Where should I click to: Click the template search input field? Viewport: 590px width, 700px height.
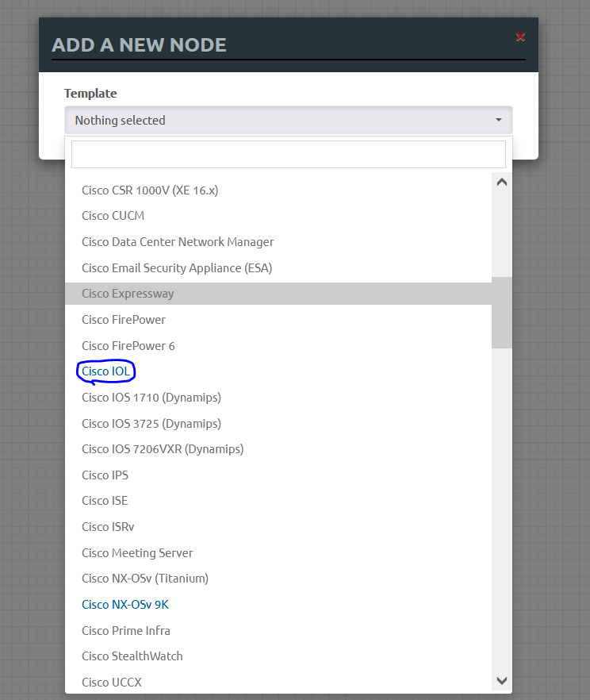(x=289, y=155)
